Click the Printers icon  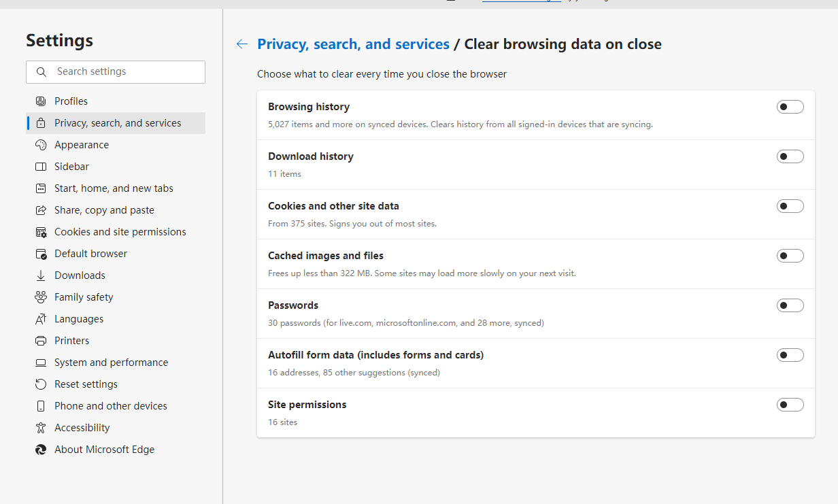click(41, 341)
